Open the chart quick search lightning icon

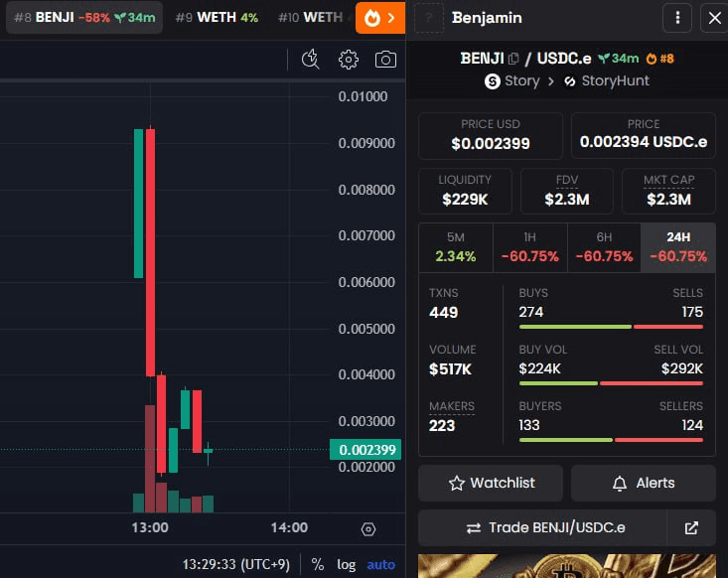[x=310, y=60]
